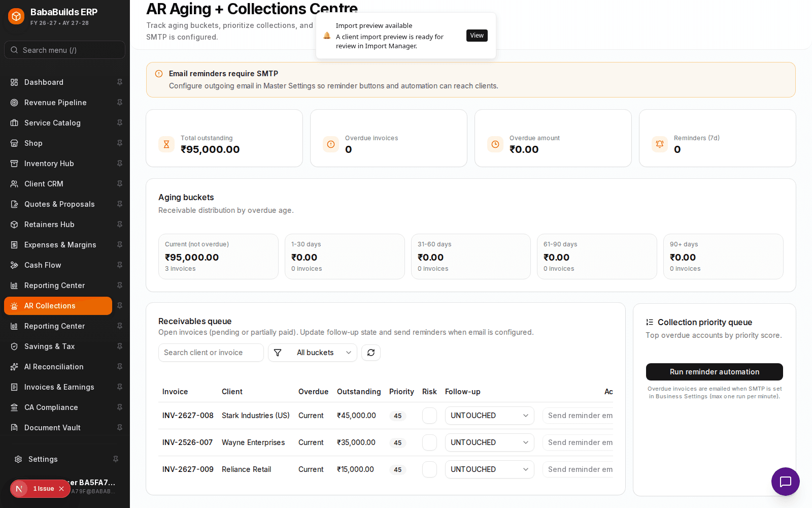This screenshot has width=812, height=508.
Task: Click the CA Compliance bank icon
Action: [x=14, y=407]
